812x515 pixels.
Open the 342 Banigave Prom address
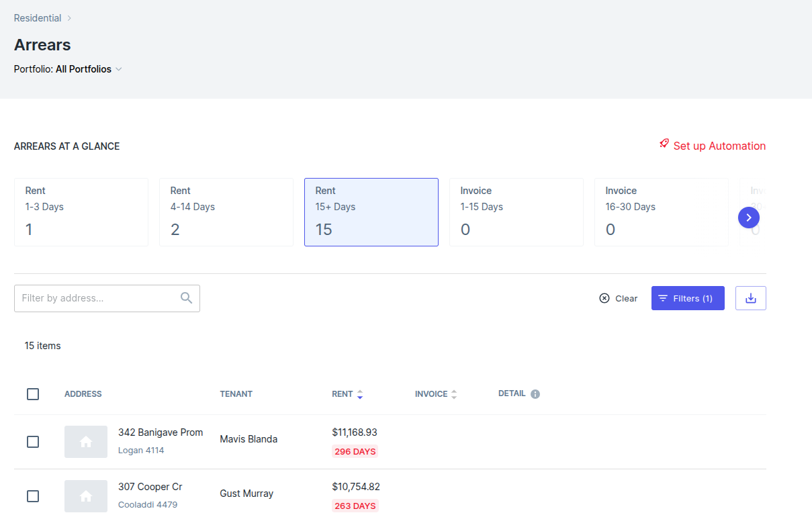click(x=161, y=432)
